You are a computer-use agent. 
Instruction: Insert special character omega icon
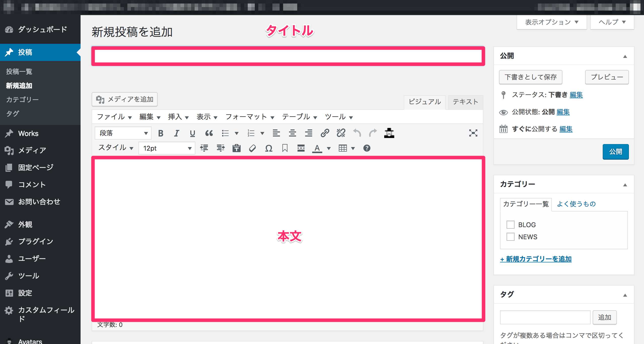(x=269, y=148)
